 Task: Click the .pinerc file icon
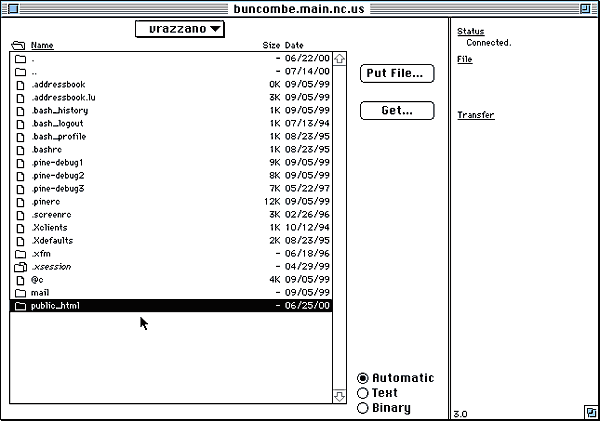(20, 202)
